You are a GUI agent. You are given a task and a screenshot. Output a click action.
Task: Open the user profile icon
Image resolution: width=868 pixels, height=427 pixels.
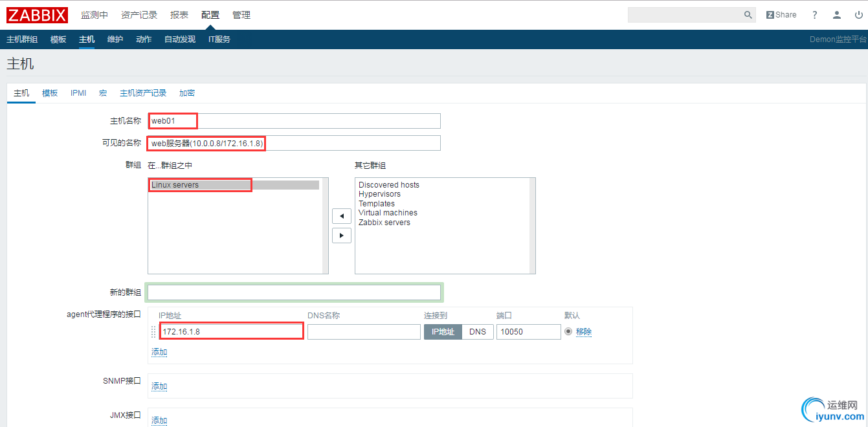837,15
